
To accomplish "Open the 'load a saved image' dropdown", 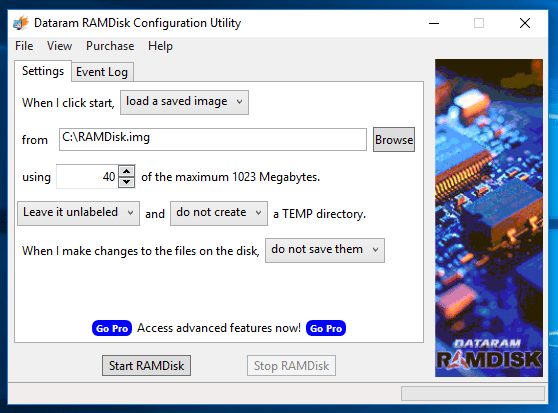I will [184, 102].
